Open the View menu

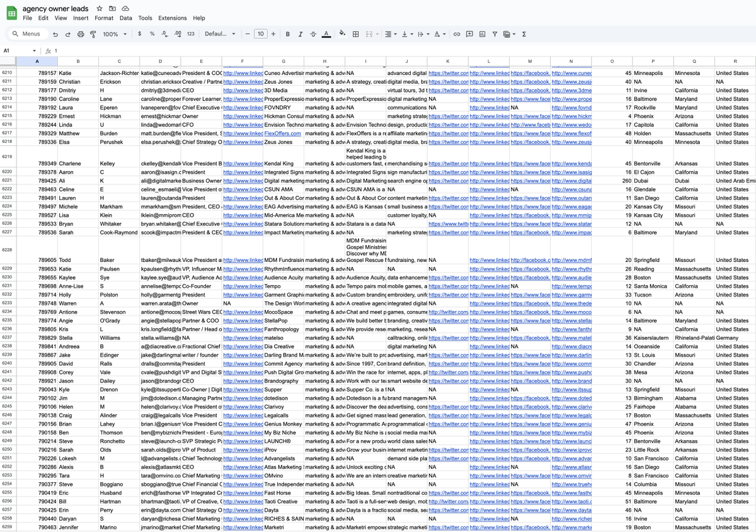pos(60,18)
